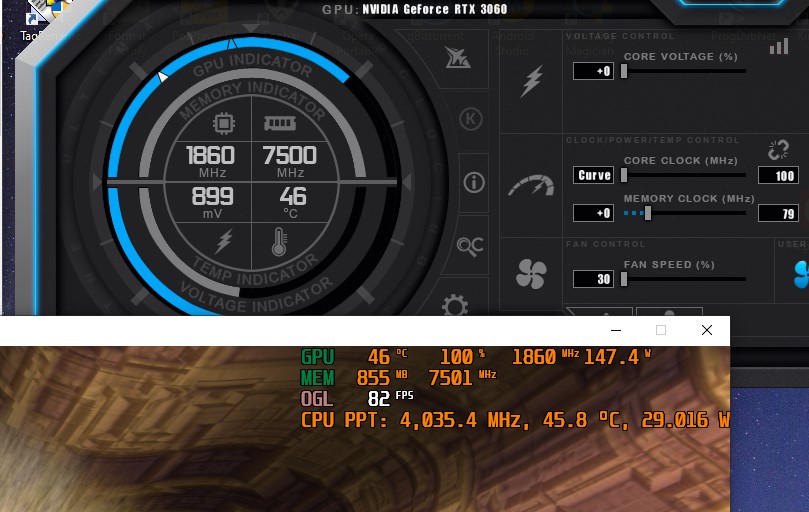The height and width of the screenshot is (512, 809).
Task: Toggle the blue user-defined fan icon
Action: click(x=801, y=275)
